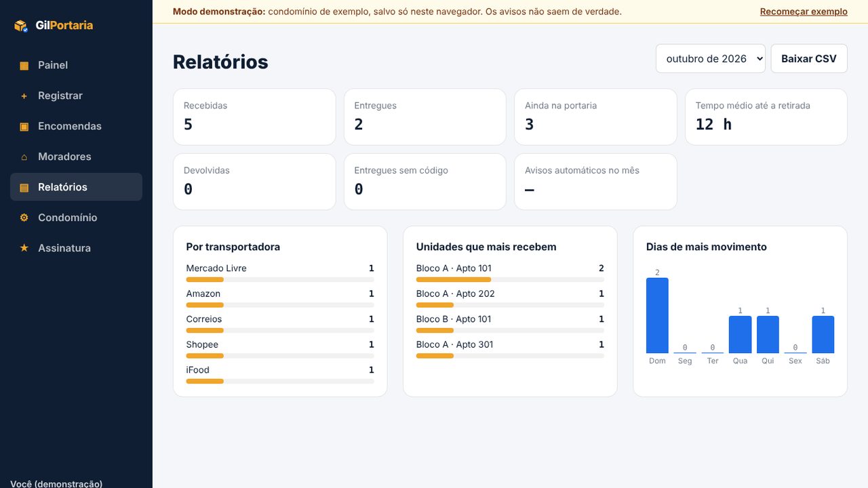Click the Recomeçar exemplo link
This screenshot has height=488, width=868.
coord(804,12)
